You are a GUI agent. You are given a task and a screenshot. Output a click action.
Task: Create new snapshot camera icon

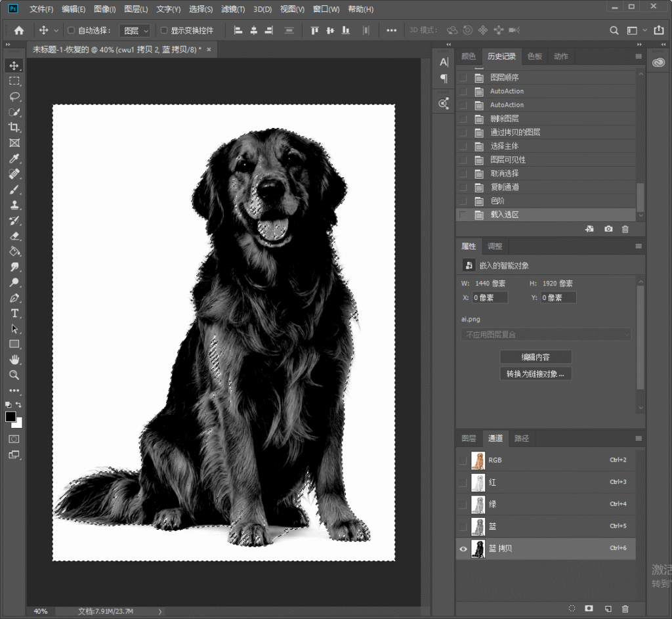click(x=608, y=229)
